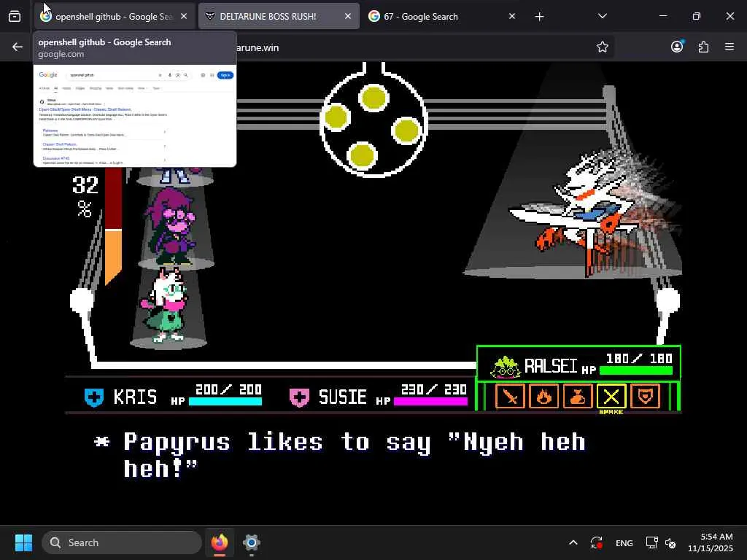Open Firefox View icon
747x560 pixels.
point(15,17)
